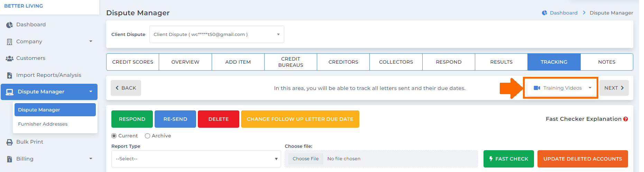Click the Bulk Print printer icon
This screenshot has height=172, width=644.
(9, 142)
